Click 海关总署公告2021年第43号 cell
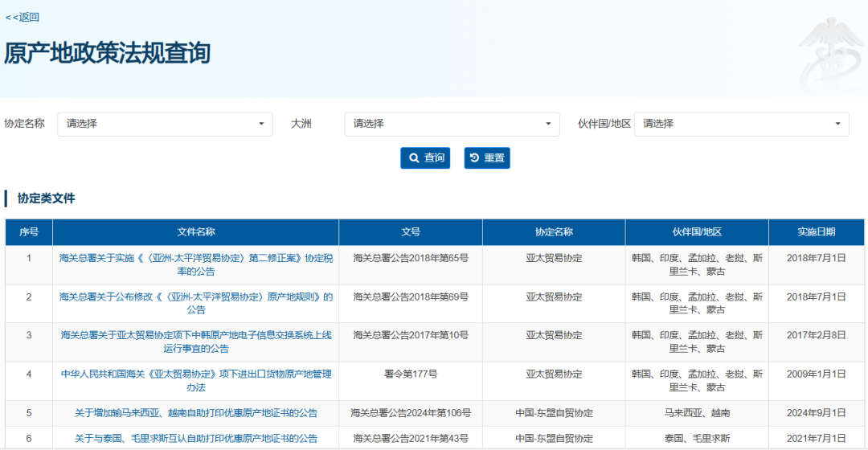 [411, 439]
